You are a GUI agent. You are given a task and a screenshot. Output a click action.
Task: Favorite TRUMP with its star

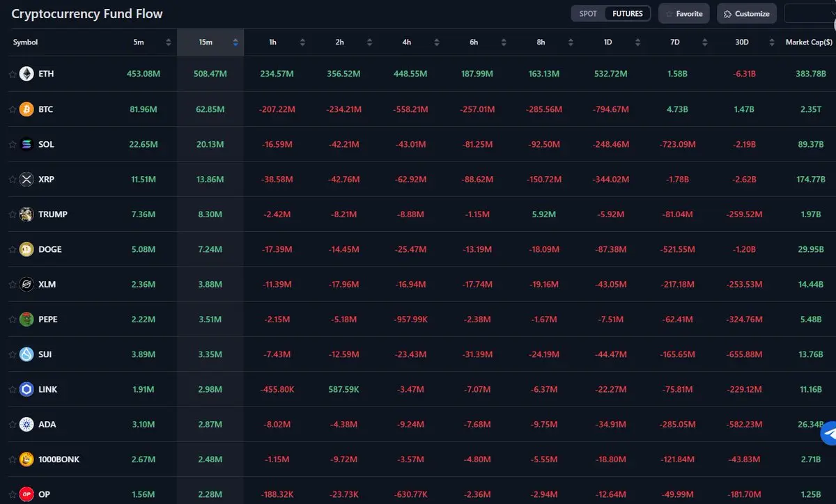coord(12,214)
